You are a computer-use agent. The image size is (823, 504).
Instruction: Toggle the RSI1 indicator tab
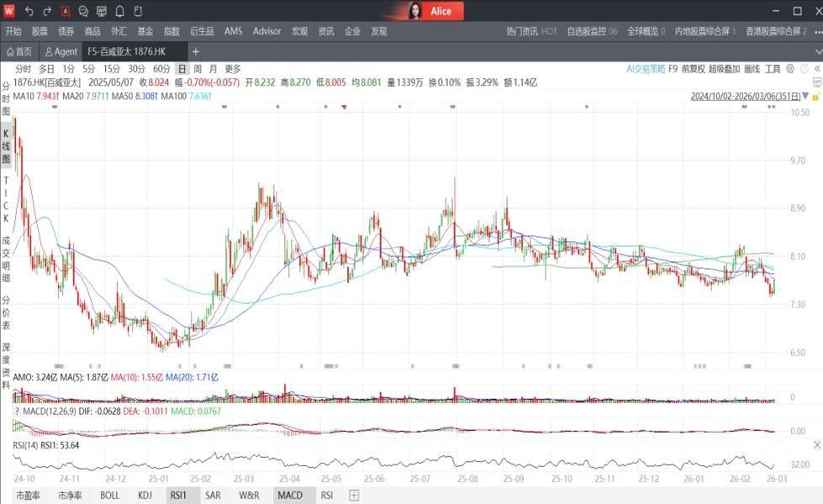[178, 496]
